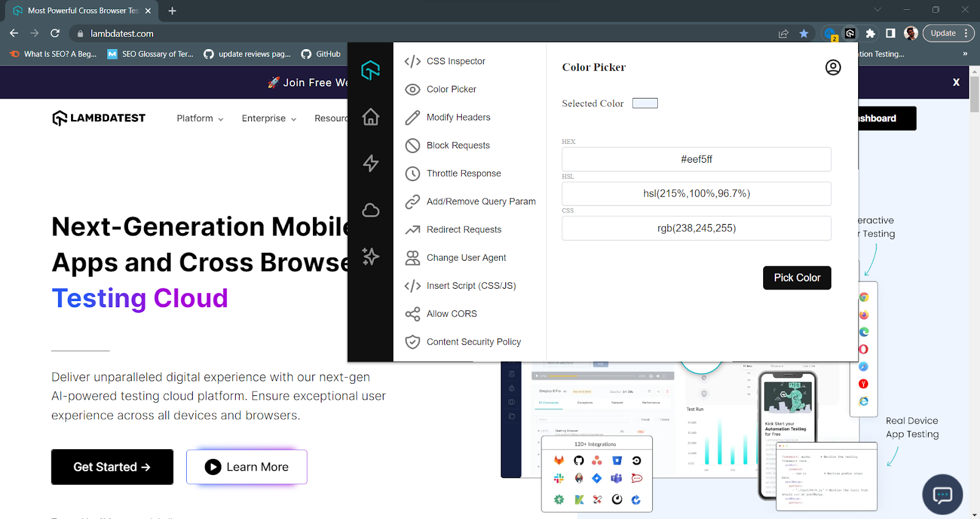The width and height of the screenshot is (980, 519).
Task: Click the CSS Inspector code brackets icon
Action: 413,61
